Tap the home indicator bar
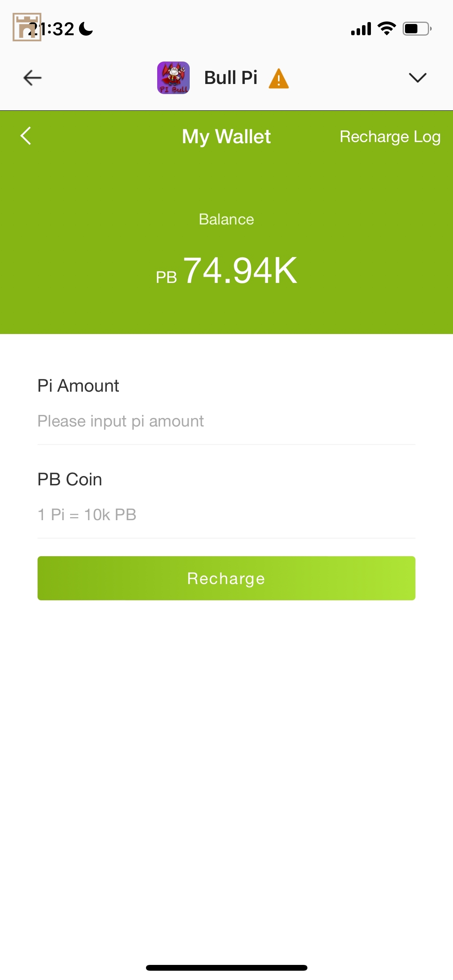Viewport: 453px width, 980px height. click(x=226, y=968)
